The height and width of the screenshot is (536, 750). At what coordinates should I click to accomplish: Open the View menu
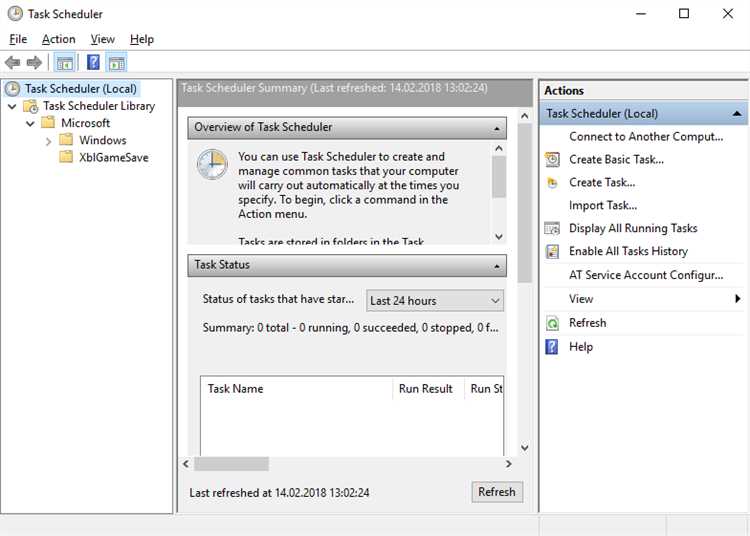point(102,39)
